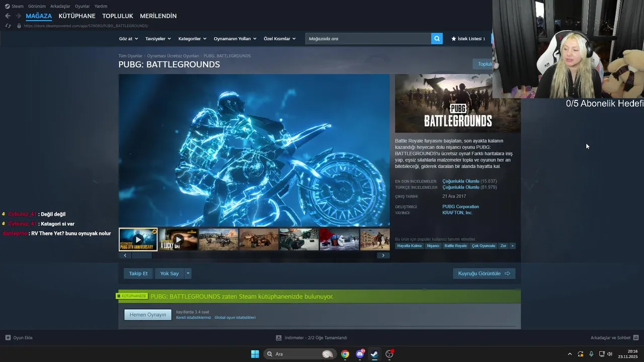Show hidden system tray icons
Image resolution: width=644 pixels, height=362 pixels.
[x=570, y=354]
